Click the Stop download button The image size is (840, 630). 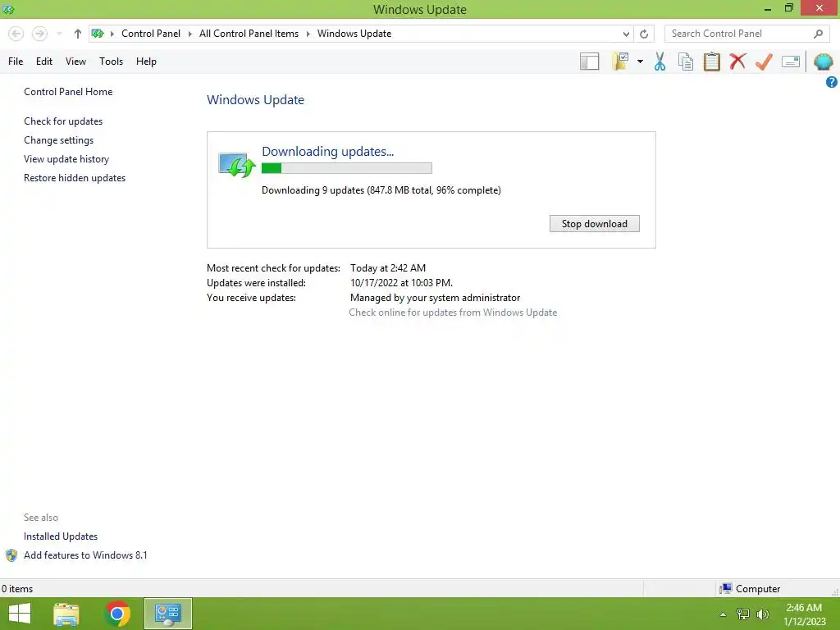tap(594, 224)
